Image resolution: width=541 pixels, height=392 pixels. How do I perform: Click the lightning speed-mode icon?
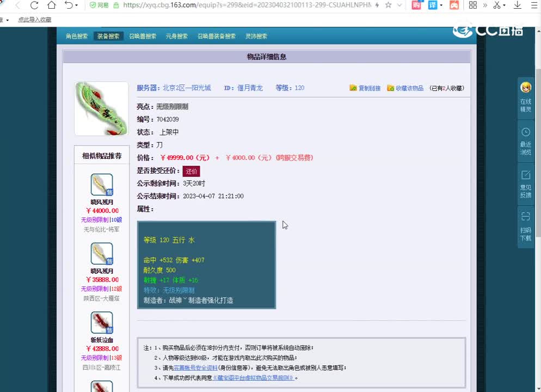tap(377, 5)
